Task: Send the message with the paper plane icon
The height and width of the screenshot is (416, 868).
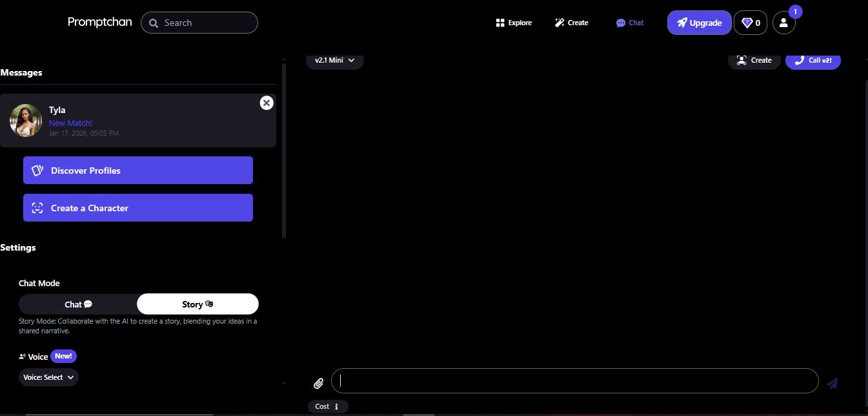Action: pos(832,382)
